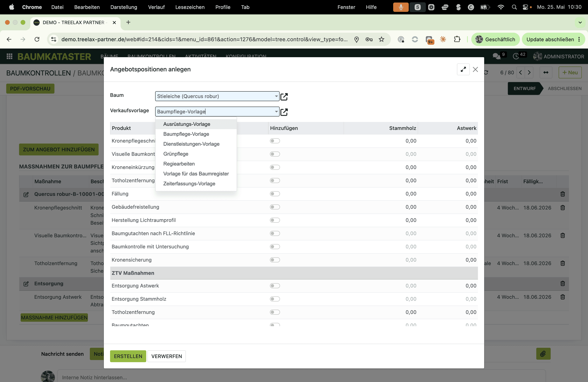The image size is (588, 382).
Task: Open a new browser tab
Action: click(128, 22)
